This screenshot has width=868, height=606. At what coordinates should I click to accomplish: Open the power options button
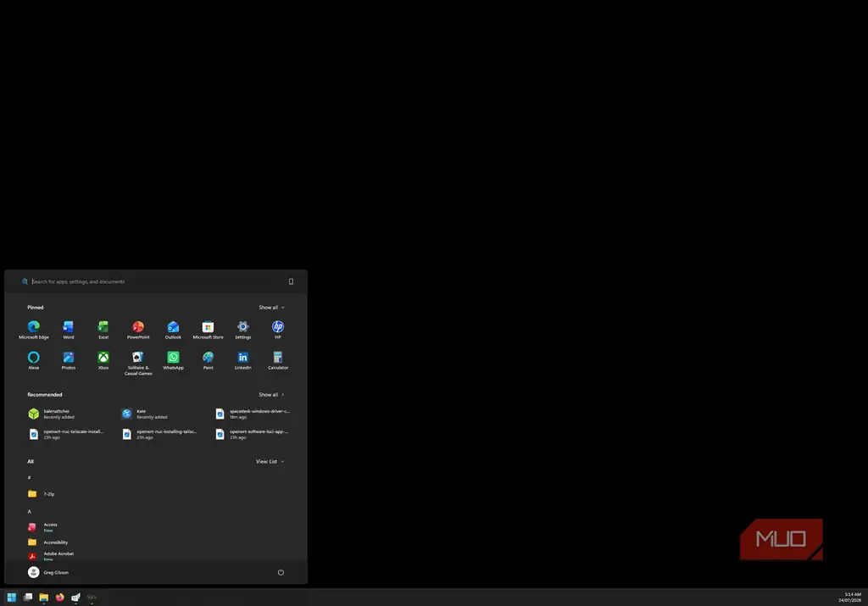281,572
